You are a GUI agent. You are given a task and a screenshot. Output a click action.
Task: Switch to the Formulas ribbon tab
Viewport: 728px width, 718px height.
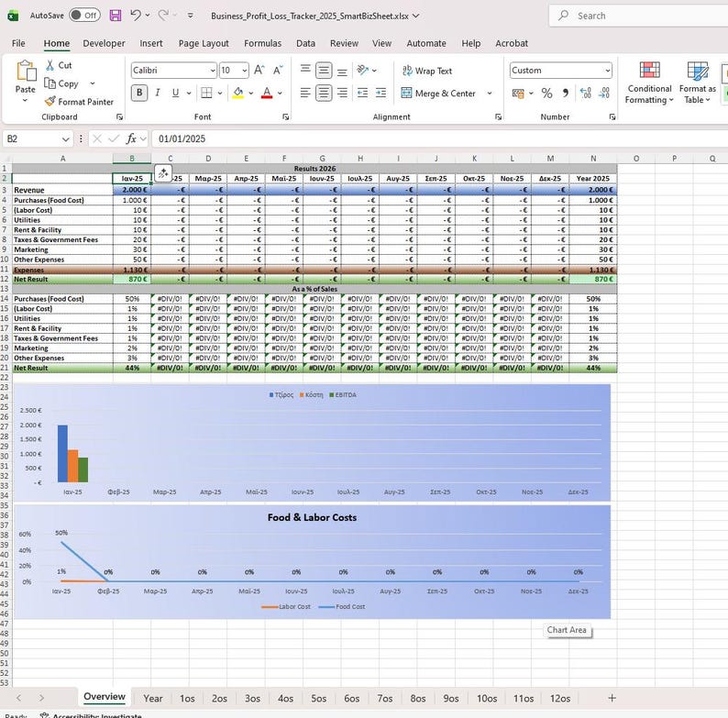263,43
